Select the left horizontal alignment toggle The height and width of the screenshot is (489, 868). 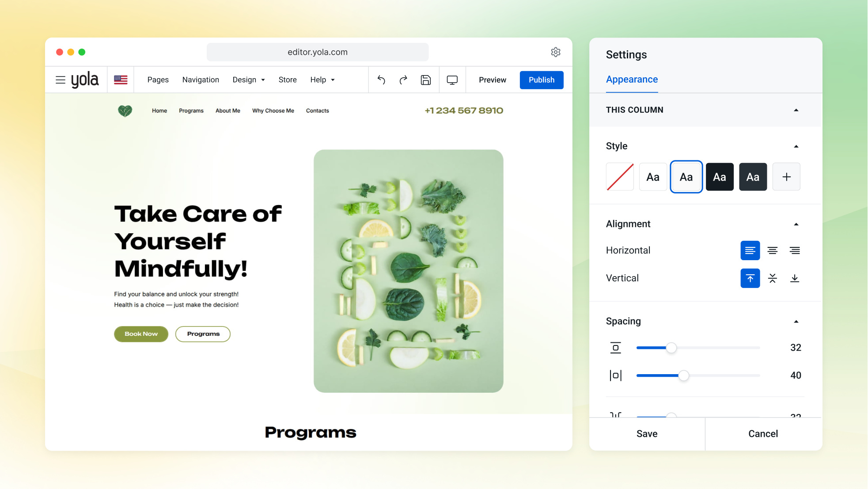pos(750,250)
